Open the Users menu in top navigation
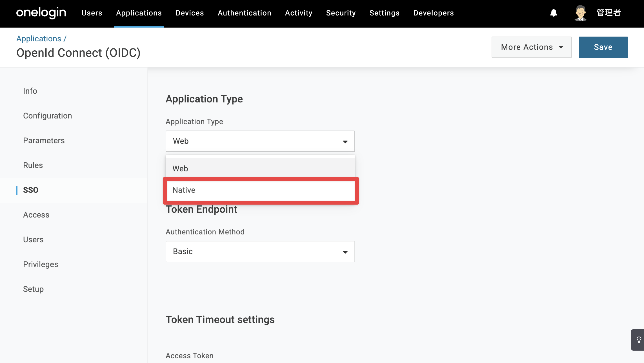Viewport: 644px width, 363px height. tap(92, 13)
